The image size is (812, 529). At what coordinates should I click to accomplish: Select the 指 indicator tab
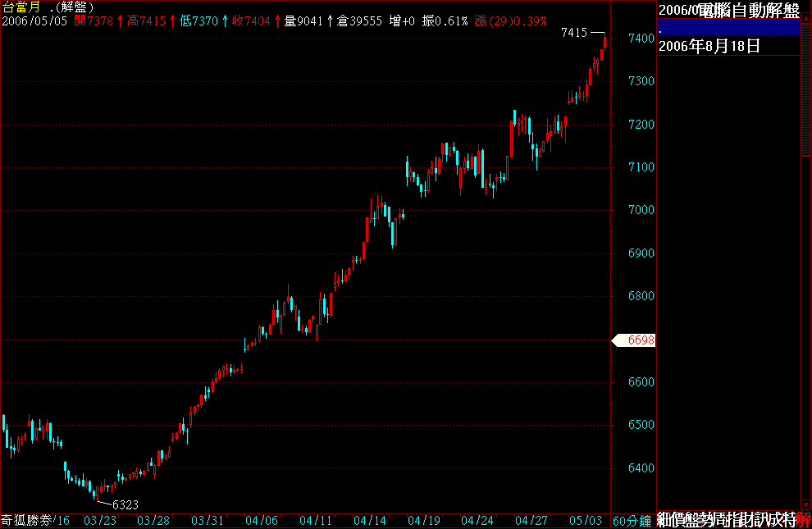tap(737, 520)
